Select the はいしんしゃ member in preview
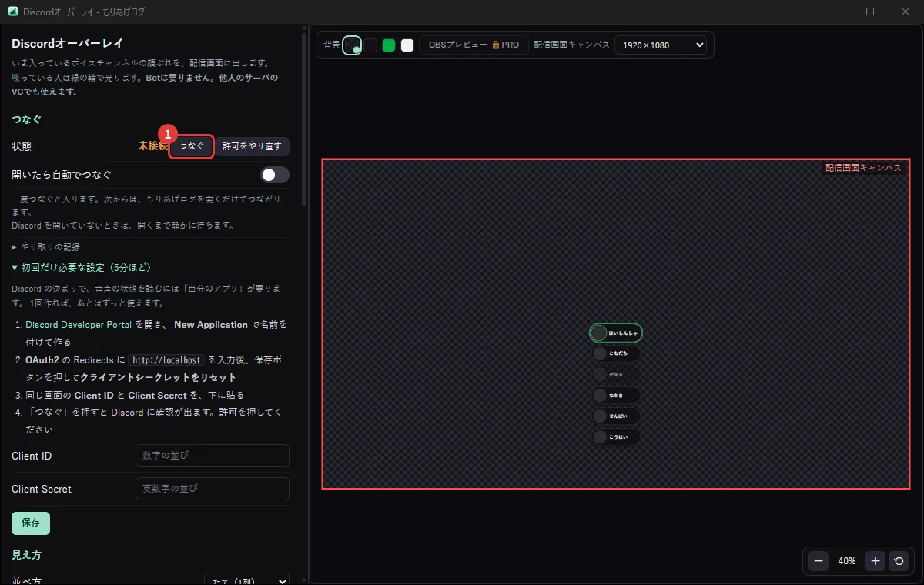The width and height of the screenshot is (924, 585). pos(616,333)
